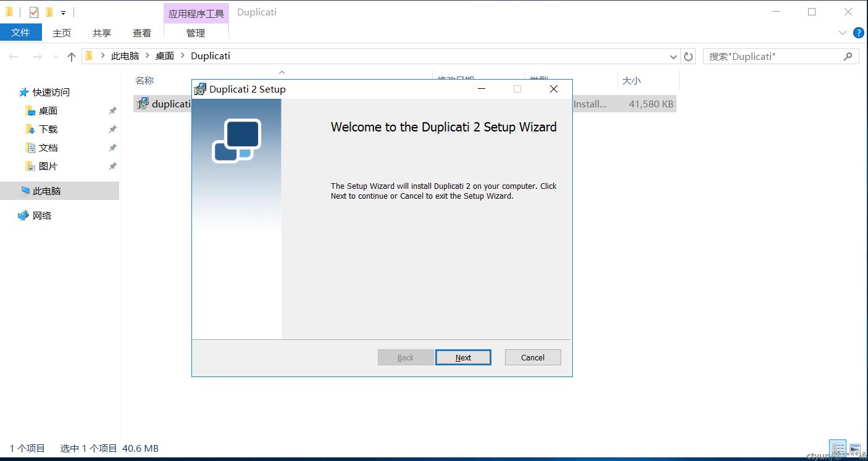Select 快速访问 in navigation pane
The image size is (868, 461).
(51, 92)
